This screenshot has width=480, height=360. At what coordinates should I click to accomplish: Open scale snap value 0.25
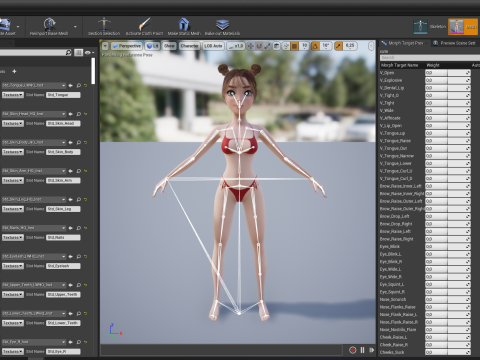click(350, 46)
